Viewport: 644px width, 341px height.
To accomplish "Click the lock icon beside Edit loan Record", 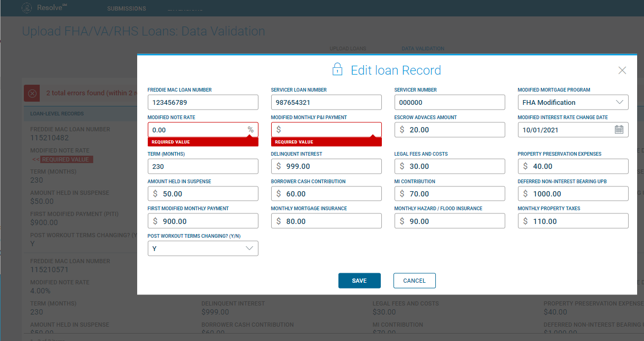I will click(x=337, y=70).
